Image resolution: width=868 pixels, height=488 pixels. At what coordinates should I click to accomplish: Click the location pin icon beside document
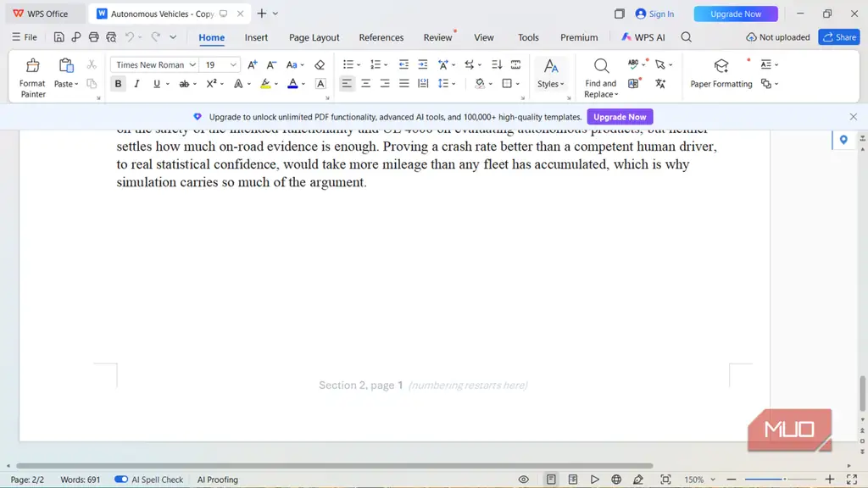pos(843,140)
